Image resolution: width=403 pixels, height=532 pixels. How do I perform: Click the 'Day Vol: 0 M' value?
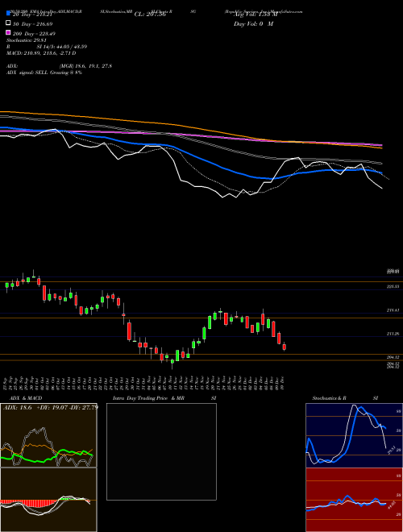click(x=253, y=23)
